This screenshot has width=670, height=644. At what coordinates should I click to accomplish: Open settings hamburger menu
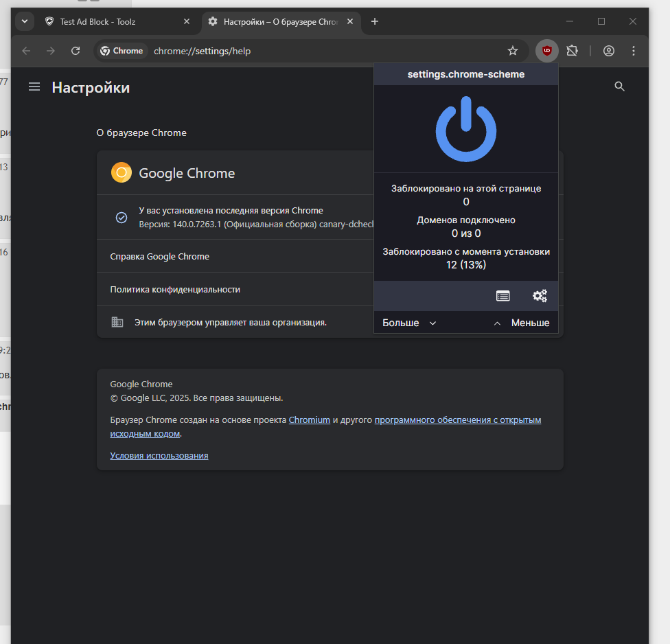34,87
